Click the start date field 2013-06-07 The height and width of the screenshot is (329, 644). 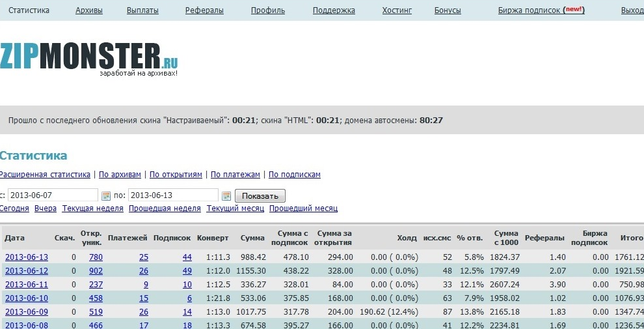tap(53, 195)
